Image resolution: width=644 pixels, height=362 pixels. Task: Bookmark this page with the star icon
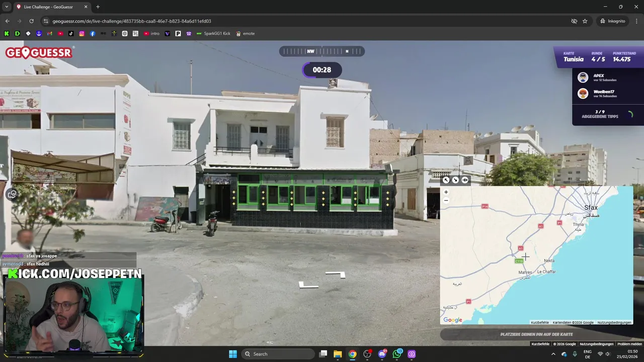tap(585, 21)
